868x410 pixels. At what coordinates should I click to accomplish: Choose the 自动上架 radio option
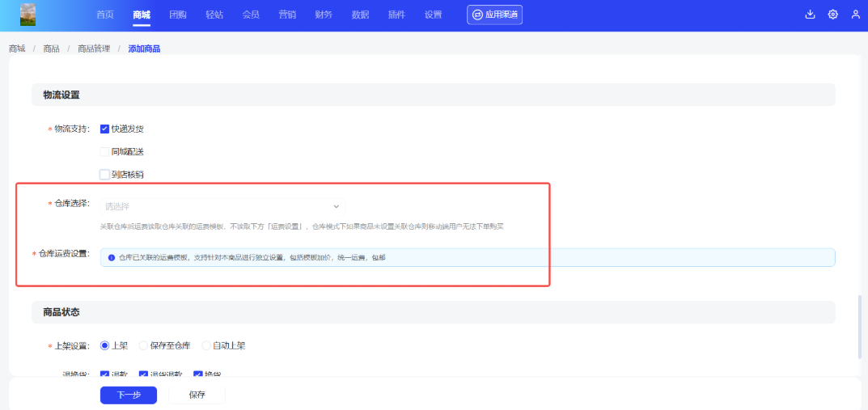206,345
